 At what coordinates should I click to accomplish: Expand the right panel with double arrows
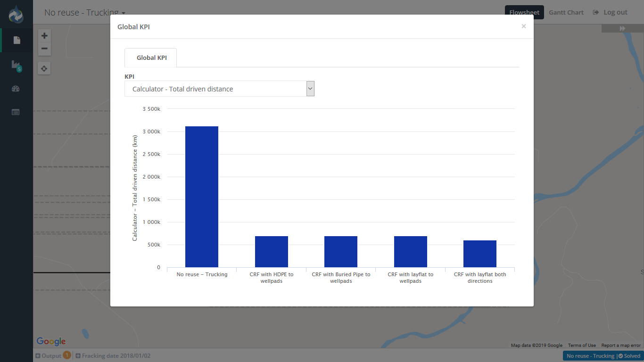[622, 29]
